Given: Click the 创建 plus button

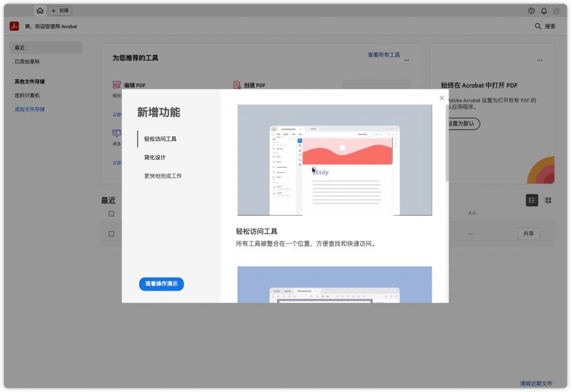Looking at the screenshot, I should (60, 11).
